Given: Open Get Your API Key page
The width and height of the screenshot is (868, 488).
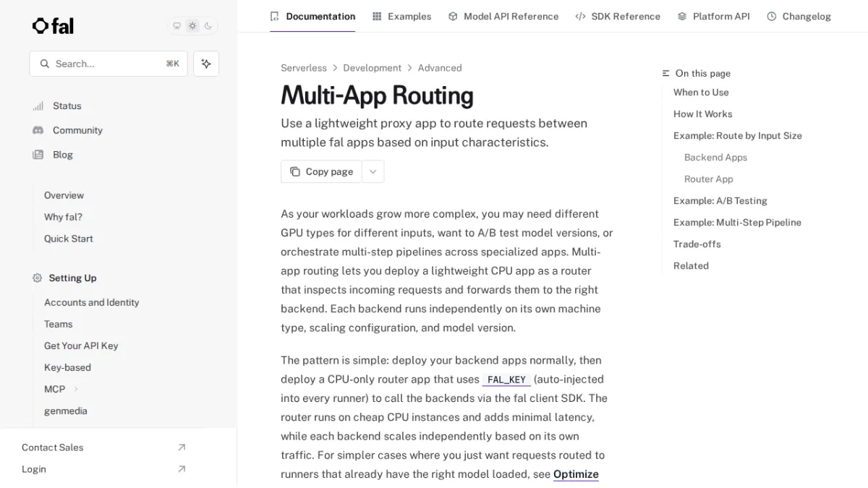Looking at the screenshot, I should [81, 346].
